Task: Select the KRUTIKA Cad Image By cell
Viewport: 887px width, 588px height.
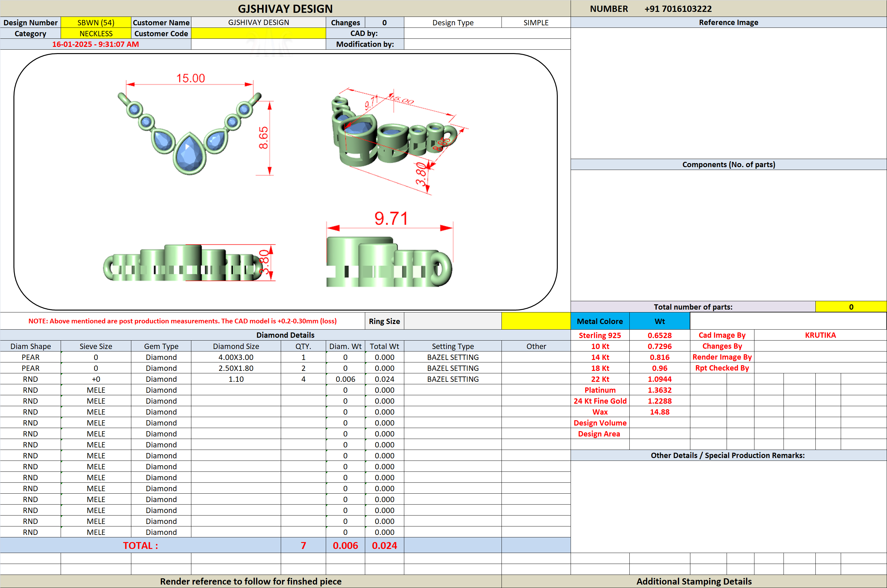Action: [x=820, y=335]
